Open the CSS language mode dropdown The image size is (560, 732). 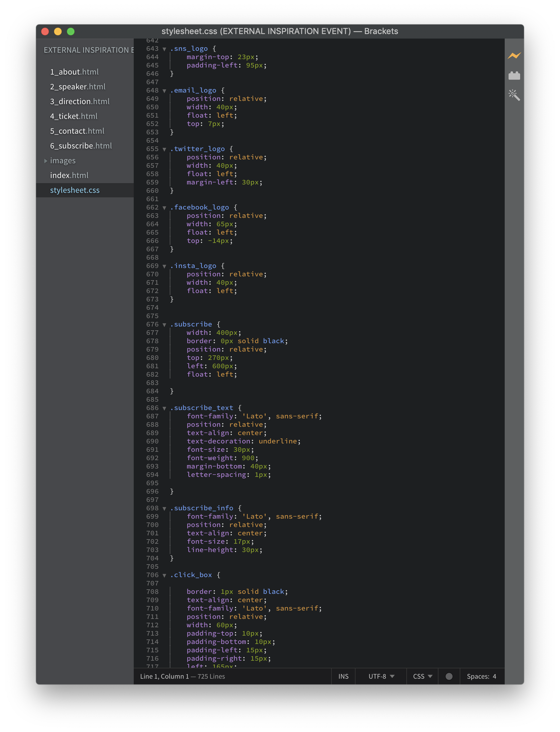422,676
